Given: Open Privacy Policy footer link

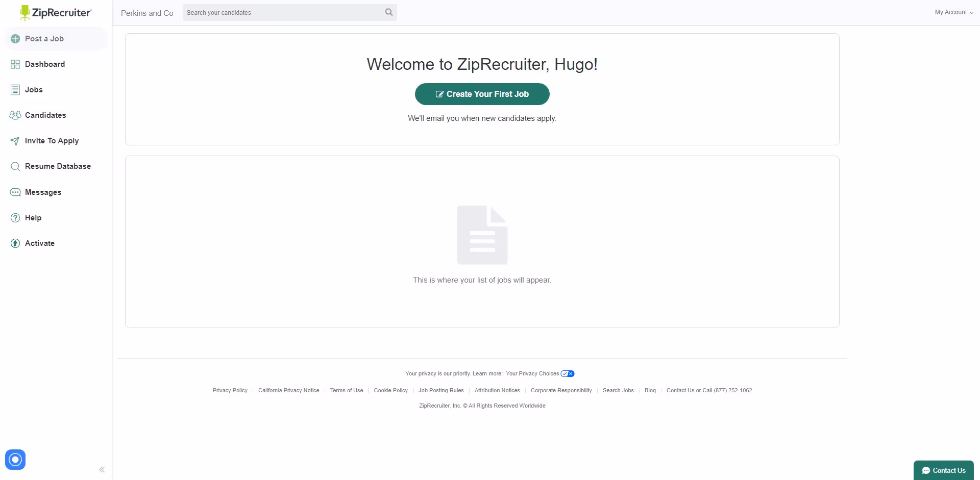Looking at the screenshot, I should point(230,391).
